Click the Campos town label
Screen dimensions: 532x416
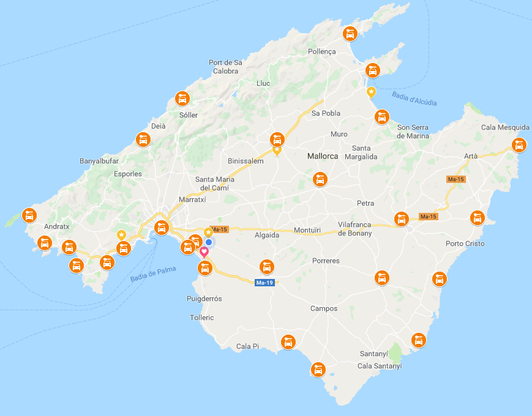coord(324,308)
